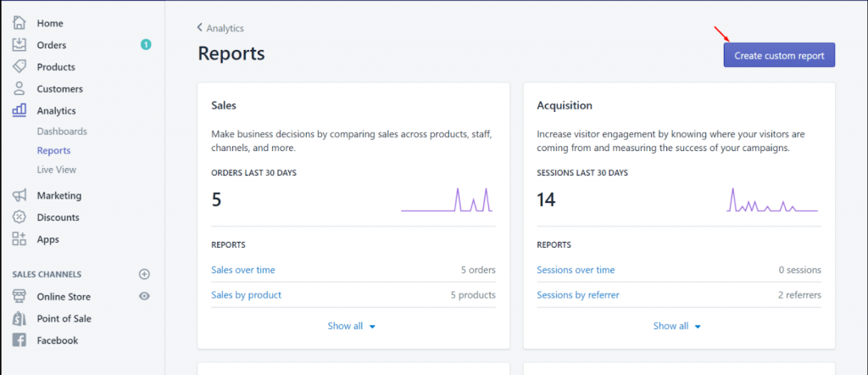The height and width of the screenshot is (375, 868).
Task: Open Orders via its inbox icon
Action: (19, 45)
